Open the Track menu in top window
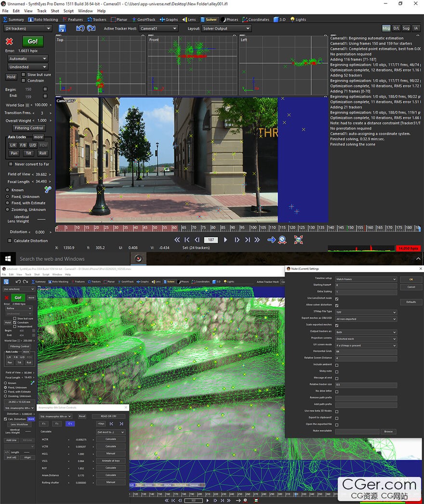424x504 pixels. (x=42, y=11)
